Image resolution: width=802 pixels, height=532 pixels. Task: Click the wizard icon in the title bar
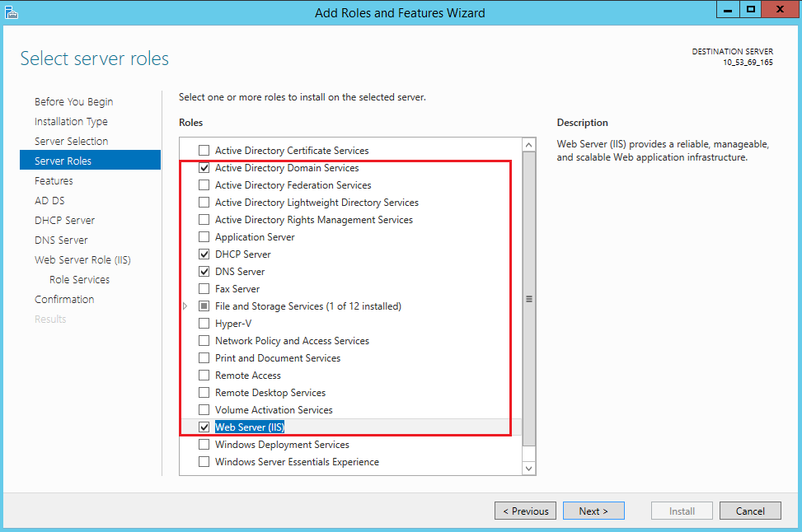point(12,12)
